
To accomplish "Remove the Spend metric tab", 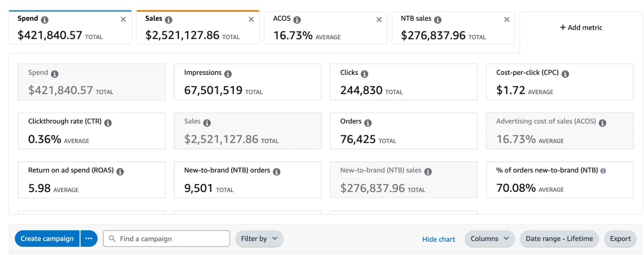I will click(x=123, y=19).
